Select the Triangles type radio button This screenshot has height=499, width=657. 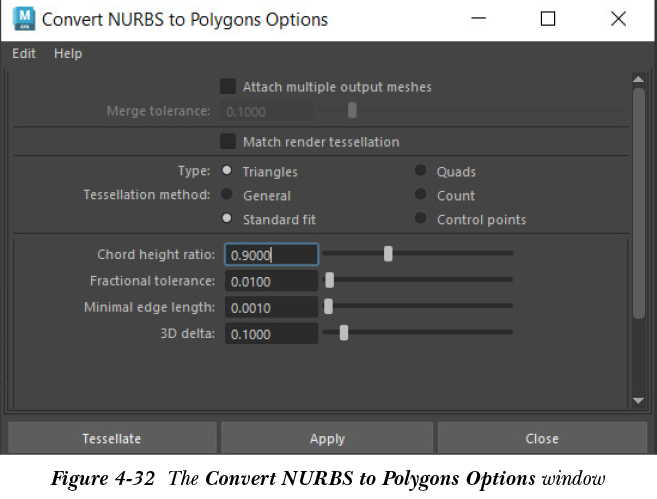pos(227,171)
